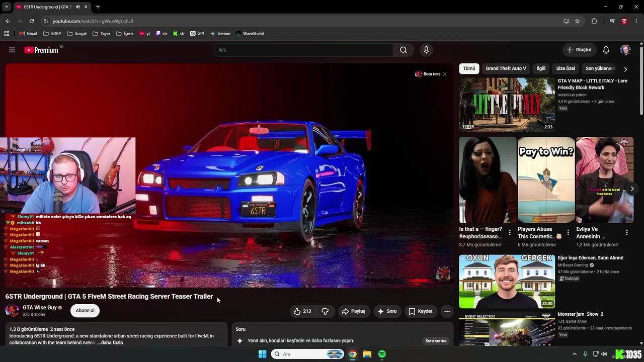
Task: Select the Son yüklenenler filter chip
Action: 600,68
